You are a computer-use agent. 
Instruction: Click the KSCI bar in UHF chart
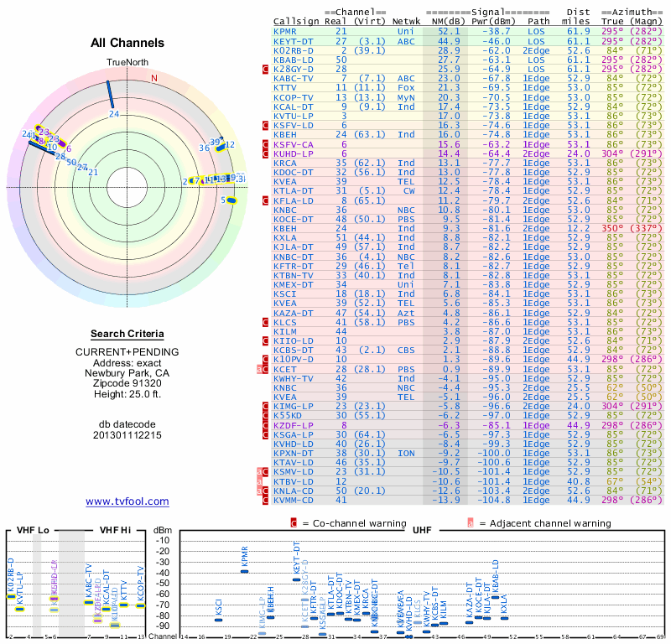(218, 620)
